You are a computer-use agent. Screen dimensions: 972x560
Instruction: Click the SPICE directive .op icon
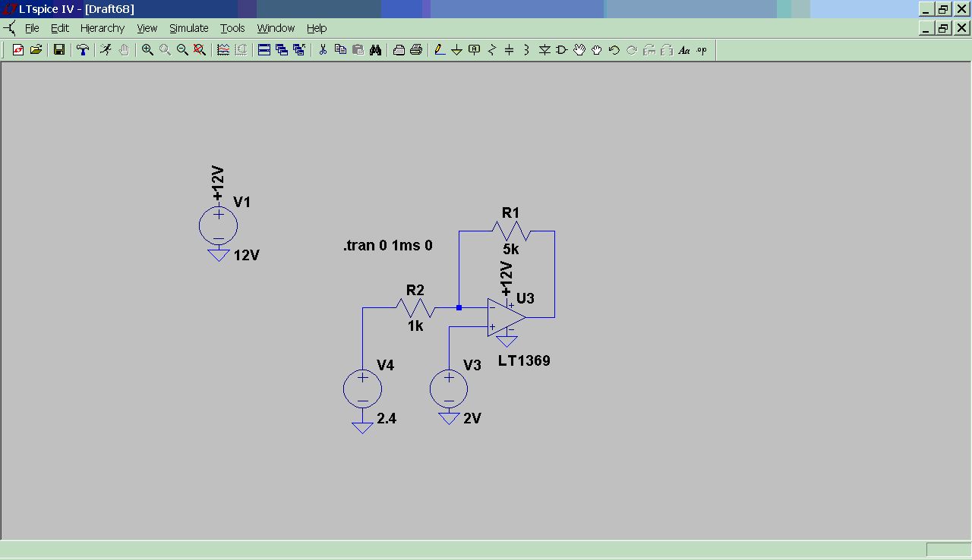pyautogui.click(x=702, y=50)
